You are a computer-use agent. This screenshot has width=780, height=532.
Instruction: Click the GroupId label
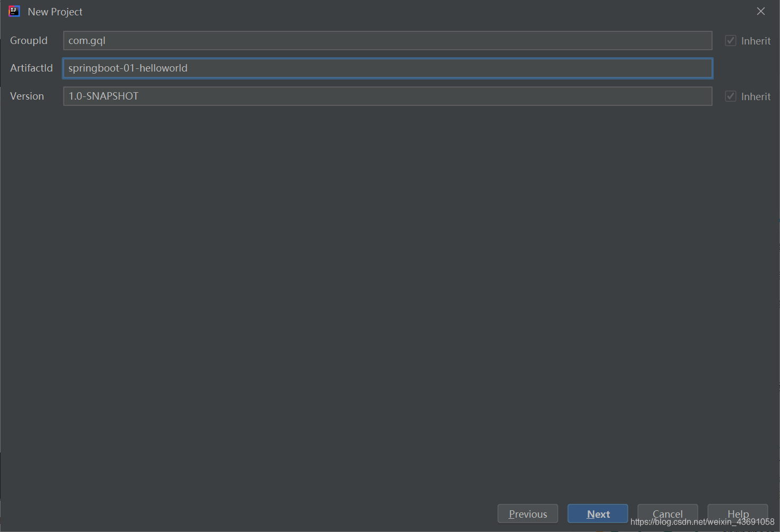29,41
